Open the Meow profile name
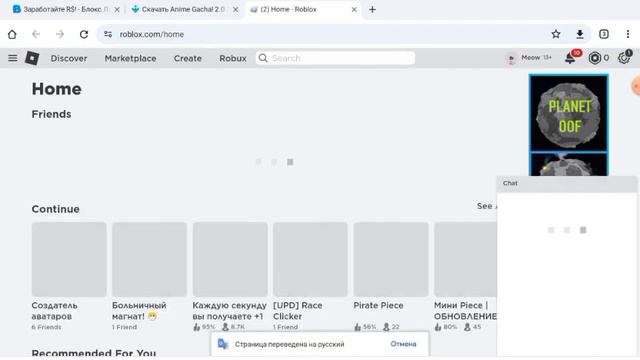The width and height of the screenshot is (640, 360). pos(531,58)
